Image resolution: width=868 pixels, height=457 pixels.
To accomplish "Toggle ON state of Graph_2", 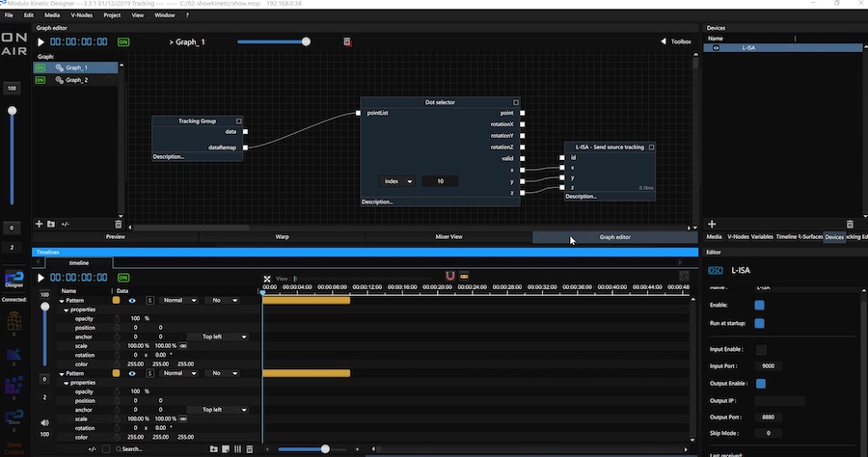I will pyautogui.click(x=41, y=80).
